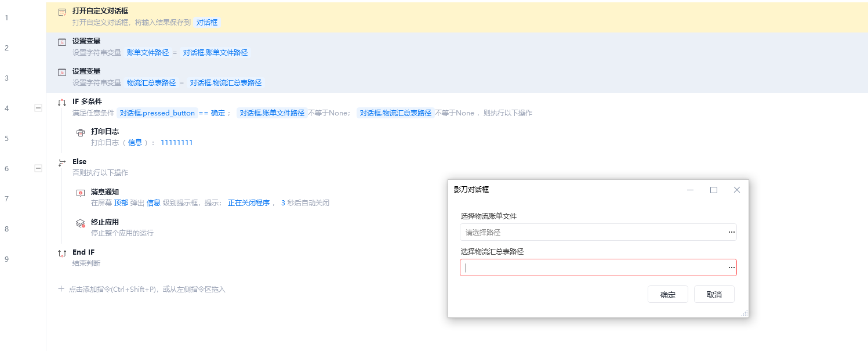Image resolution: width=868 pixels, height=351 pixels.
Task: Close the 影刀对话框 window
Action: pos(737,190)
